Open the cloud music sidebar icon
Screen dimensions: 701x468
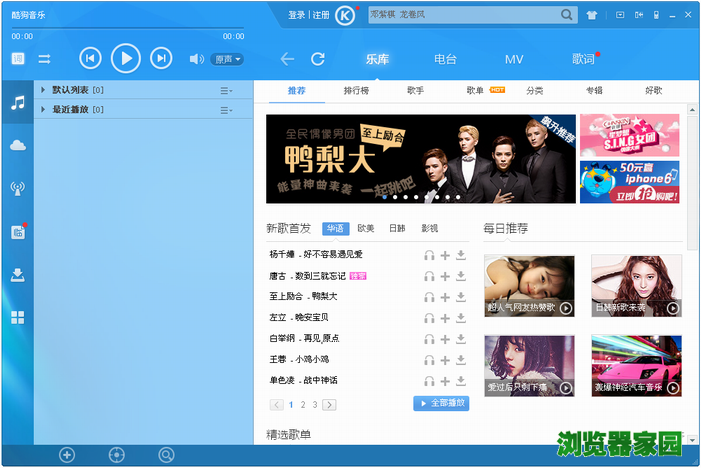[17, 146]
